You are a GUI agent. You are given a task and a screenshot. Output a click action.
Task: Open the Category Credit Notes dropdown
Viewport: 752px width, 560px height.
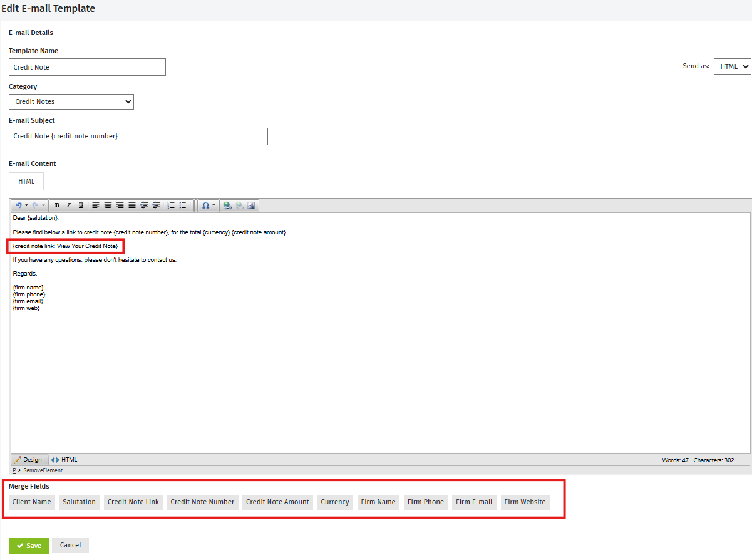point(71,101)
